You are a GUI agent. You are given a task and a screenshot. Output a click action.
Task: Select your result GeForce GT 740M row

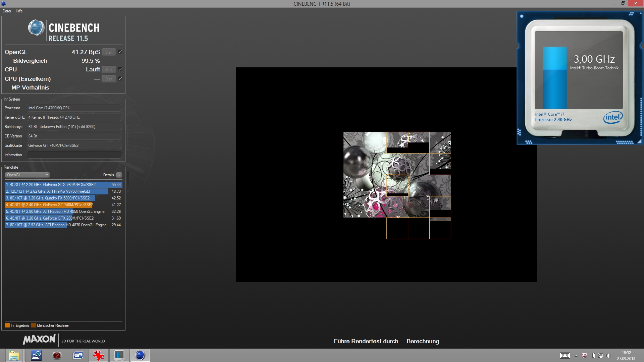(x=63, y=205)
